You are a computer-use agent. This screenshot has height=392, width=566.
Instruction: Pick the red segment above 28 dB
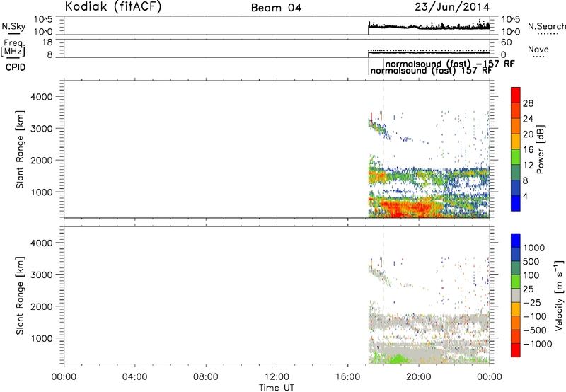click(516, 95)
